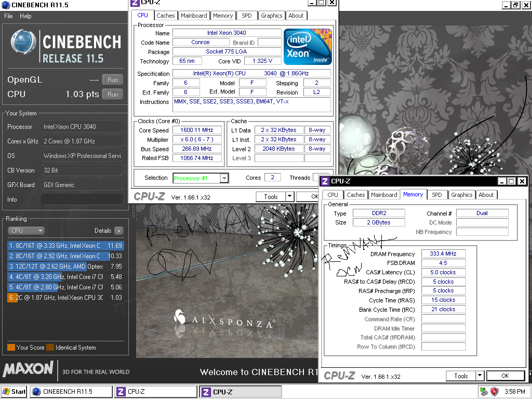This screenshot has height=399, width=532.
Task: Switch to Caches tab in CPU-Z CPU window
Action: click(166, 16)
